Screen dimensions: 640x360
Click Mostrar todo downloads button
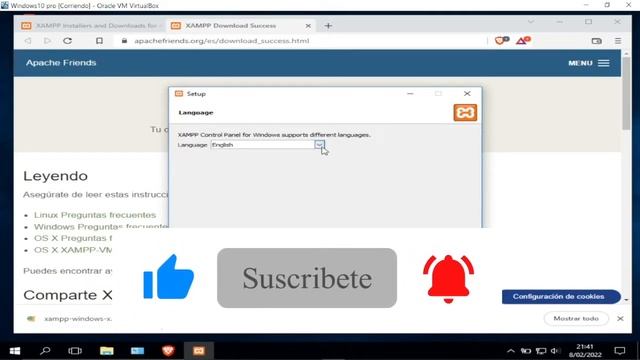point(576,318)
